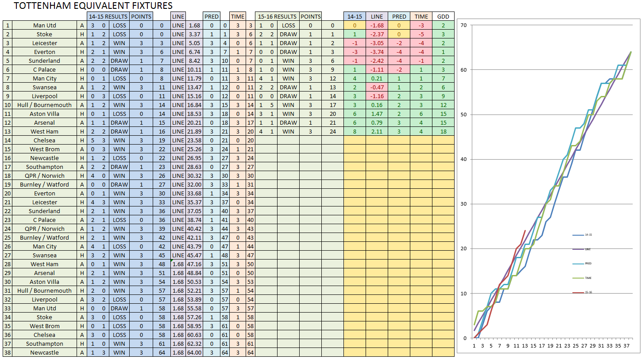Select the TOTTENHAM EQUIVALENT FIXTURES title

93,6
